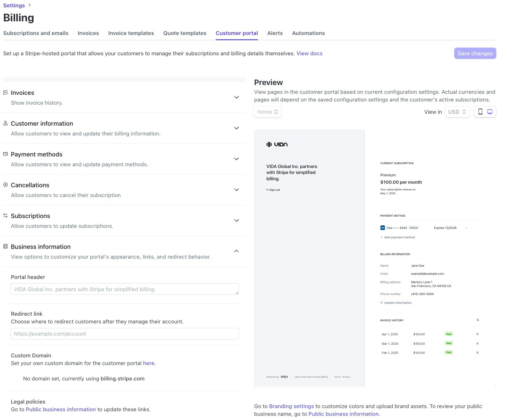The image size is (505, 420).
Task: Switch to the Invoice templates tab
Action: (131, 33)
